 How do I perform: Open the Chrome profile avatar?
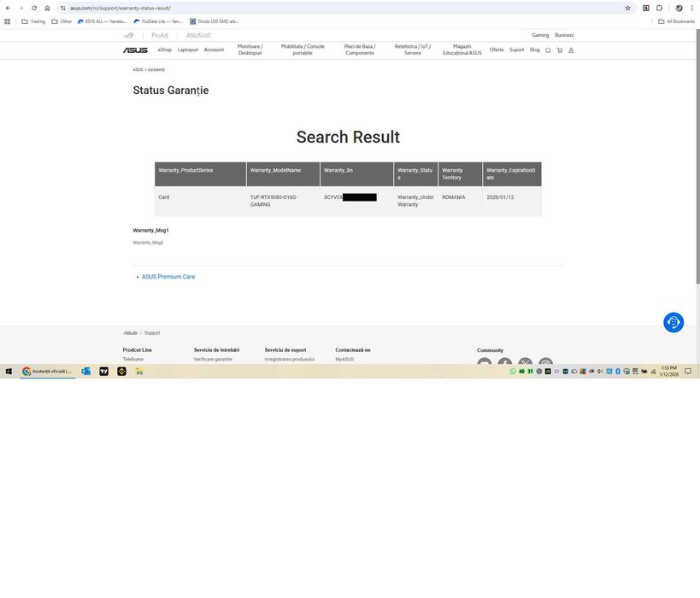pos(679,8)
